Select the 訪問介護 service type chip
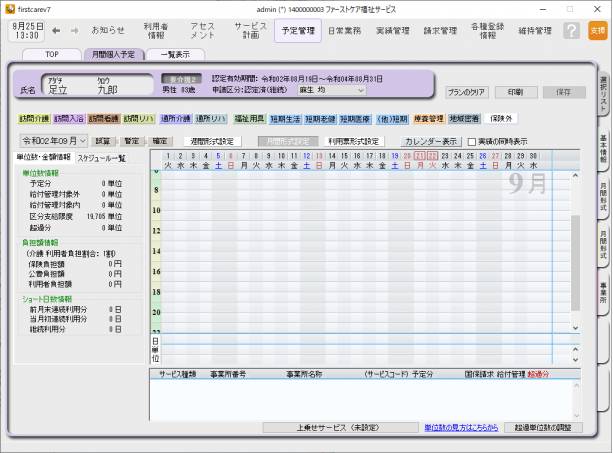Viewport: 613px width, 453px height. click(x=33, y=118)
